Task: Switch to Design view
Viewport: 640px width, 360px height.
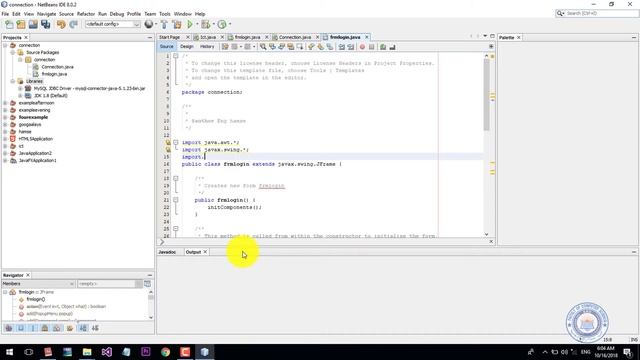Action: (x=187, y=47)
